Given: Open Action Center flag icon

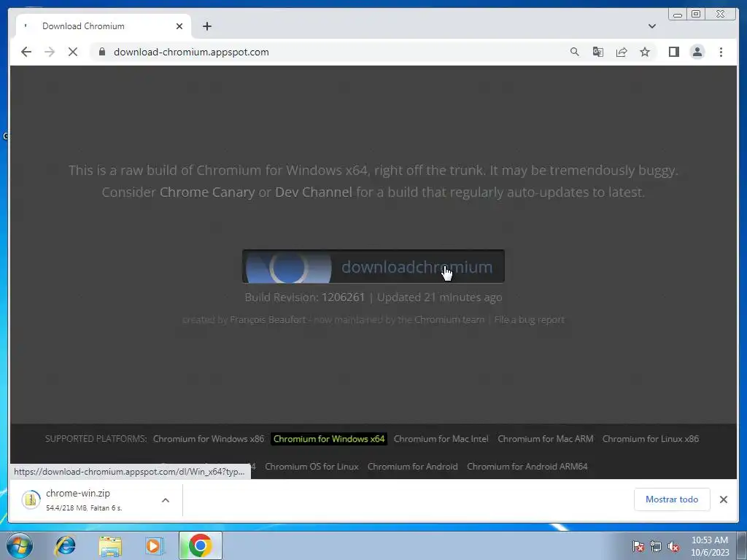Looking at the screenshot, I should click(638, 547).
